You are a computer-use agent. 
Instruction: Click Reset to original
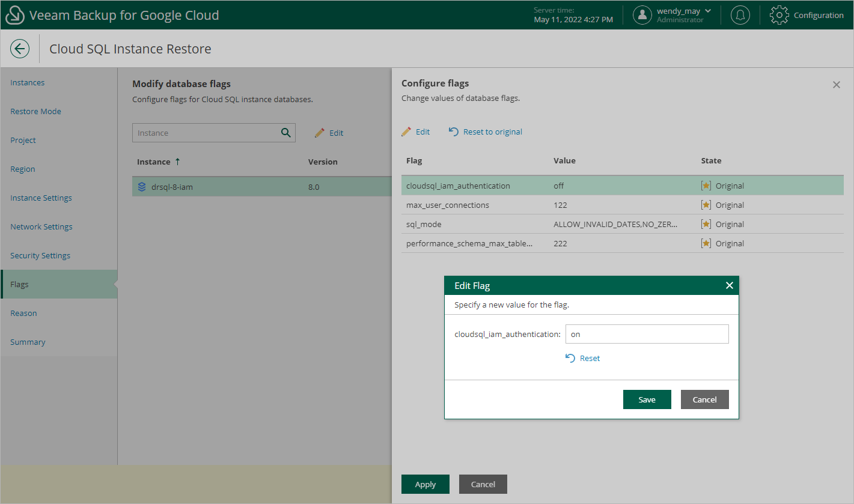point(486,132)
